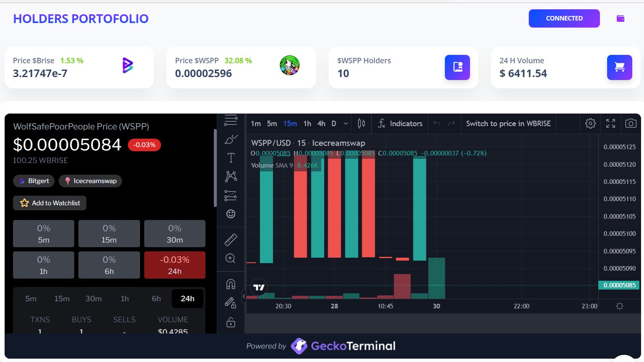Click the 24 H Volume cart icon
Viewport: 644px width, 362px height.
[x=620, y=67]
